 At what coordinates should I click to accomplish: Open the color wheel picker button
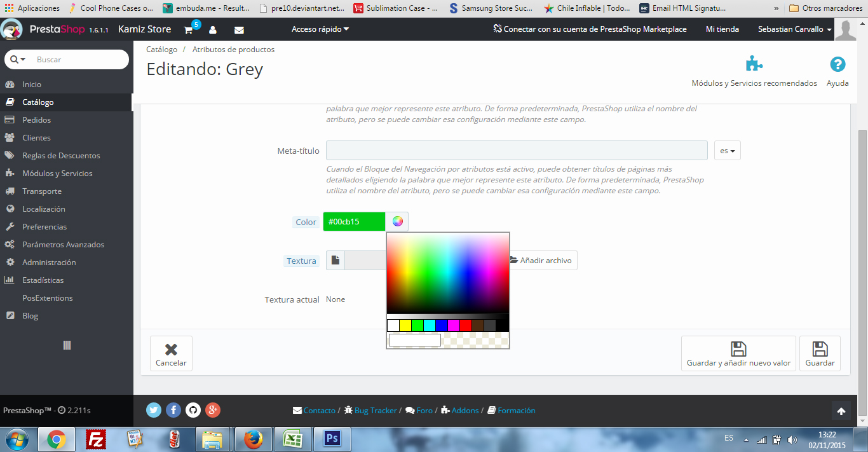point(397,221)
